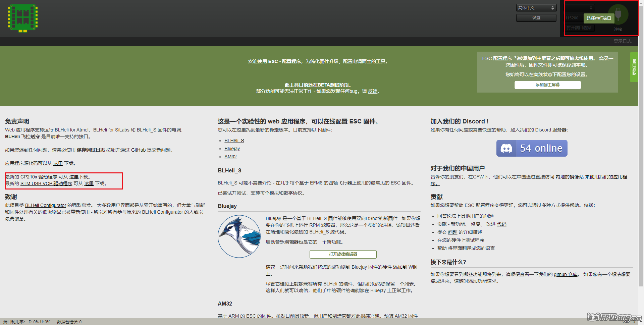Screen dimensions: 644x325
Task: Open the 简体中文 language dropdown
Action: tap(536, 8)
